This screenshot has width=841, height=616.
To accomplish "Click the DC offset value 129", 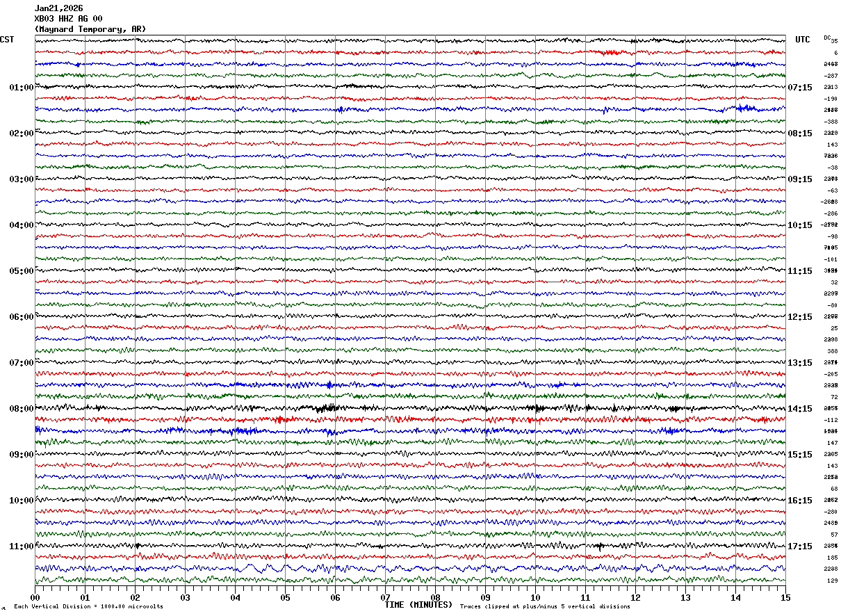I will (832, 581).
